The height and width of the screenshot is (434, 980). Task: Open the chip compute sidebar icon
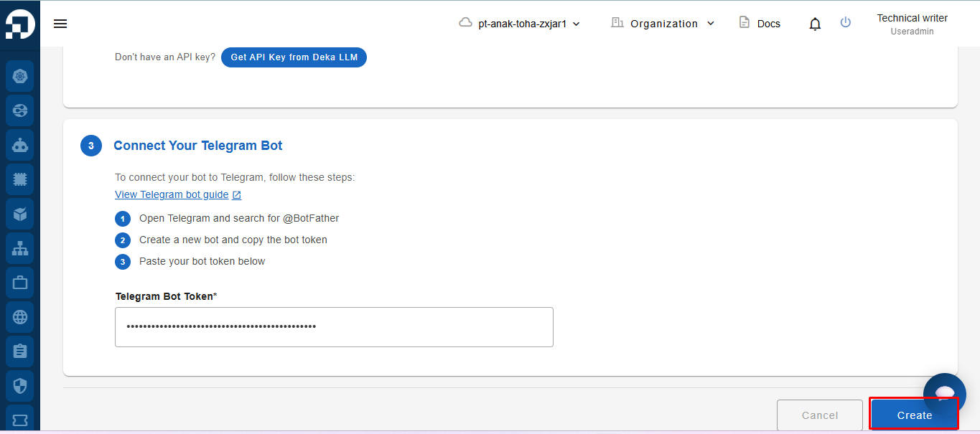click(x=20, y=179)
